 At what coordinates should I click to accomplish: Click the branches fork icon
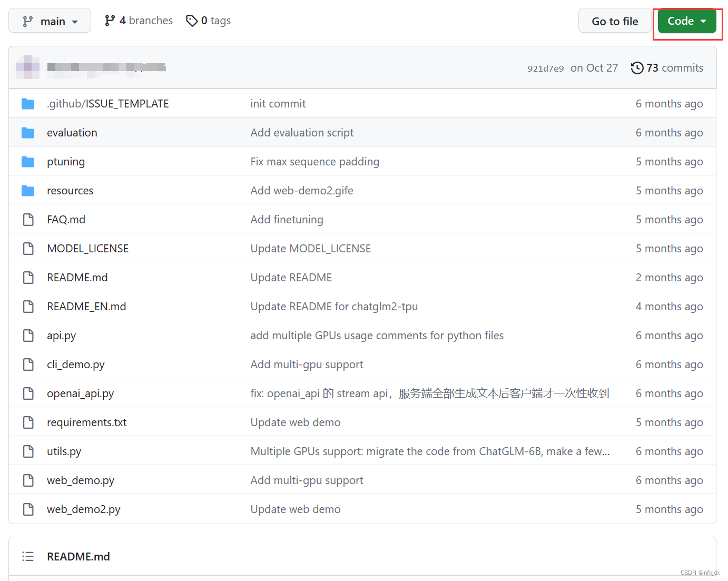click(110, 21)
